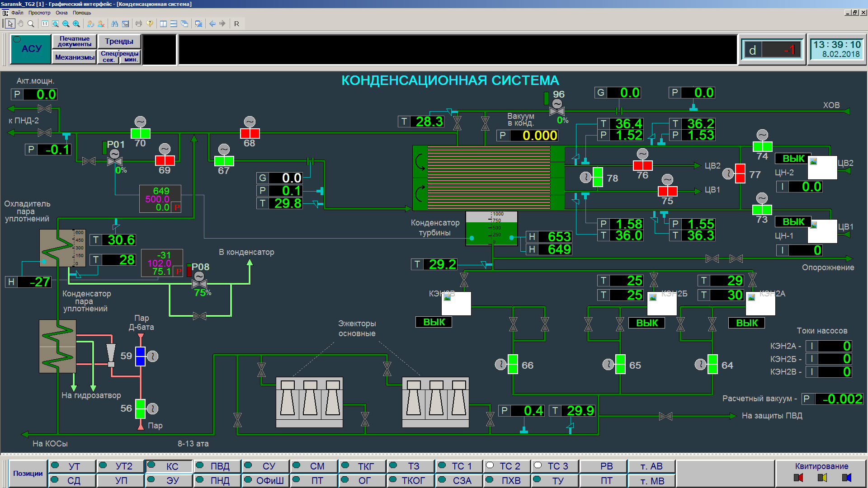Select motorized valve 67

click(x=224, y=161)
